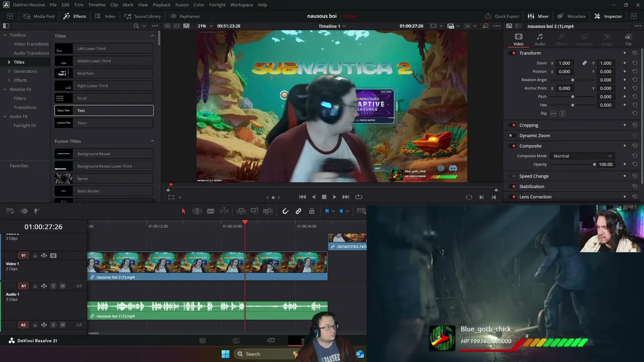Add a blue flag to clip
This screenshot has width=644, height=362.
[x=327, y=211]
